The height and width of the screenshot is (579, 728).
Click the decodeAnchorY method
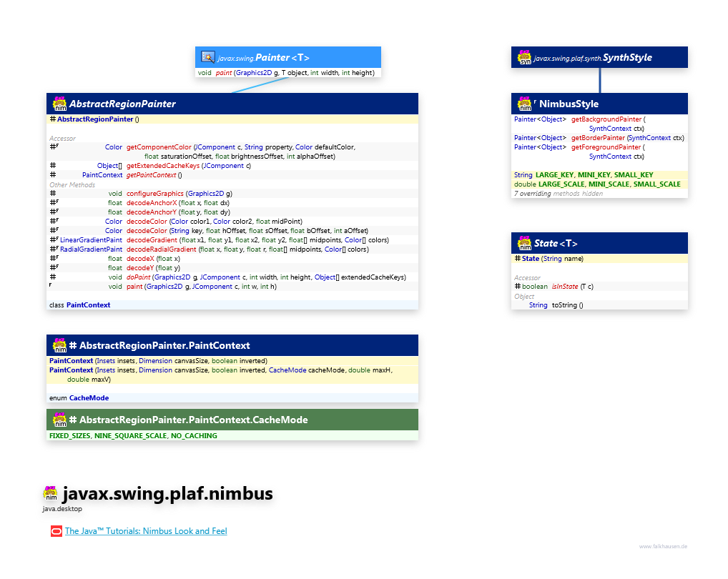tap(152, 212)
